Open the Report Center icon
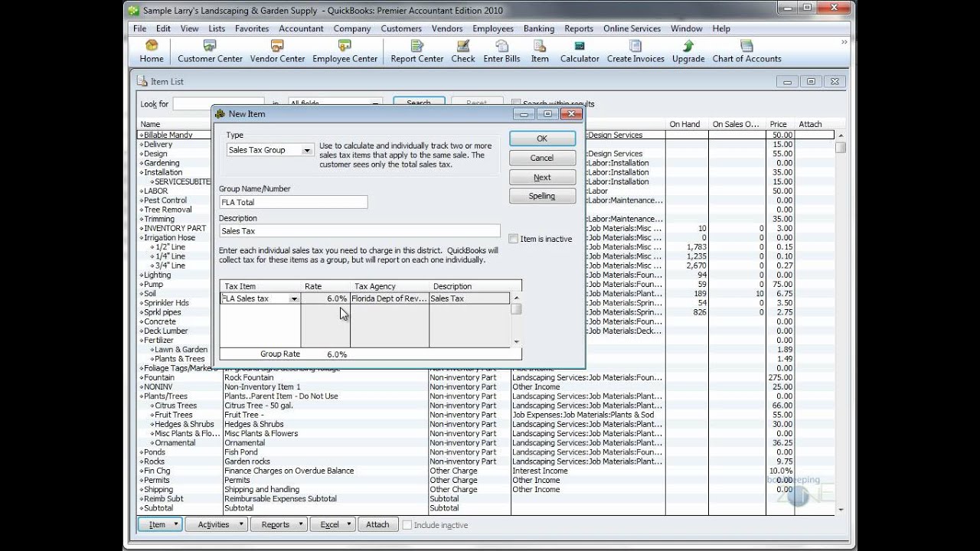The image size is (980, 551). click(416, 51)
